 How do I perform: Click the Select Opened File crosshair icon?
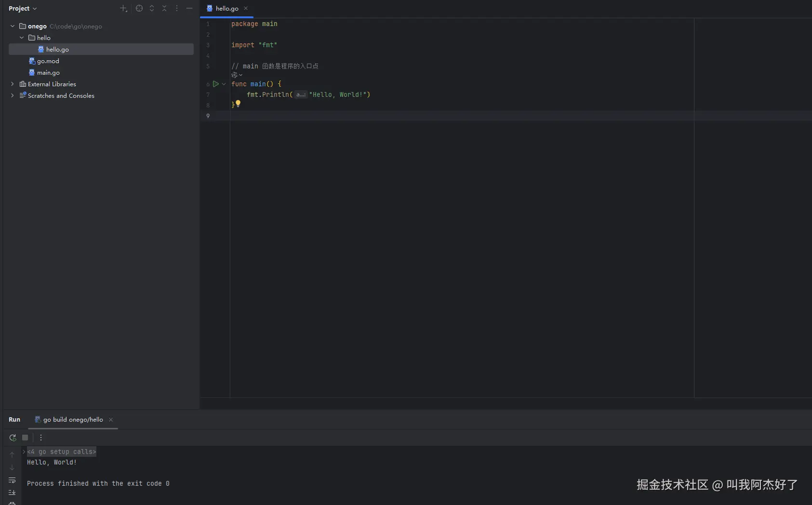pos(139,8)
